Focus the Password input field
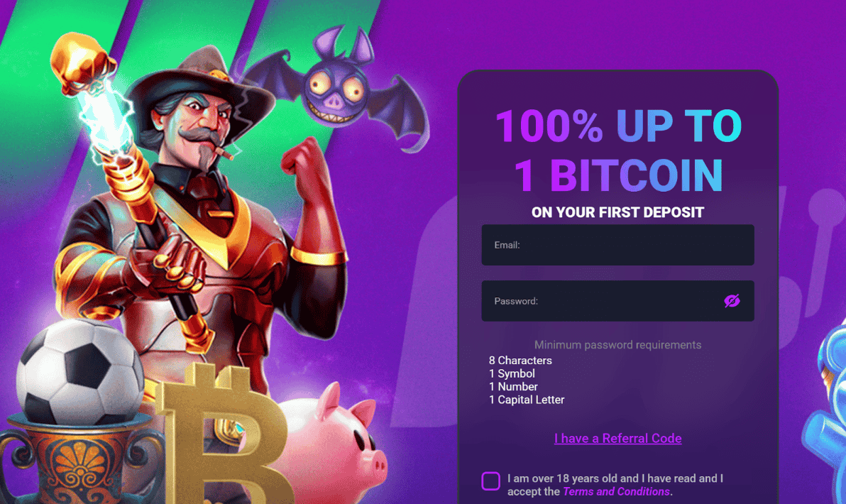This screenshot has height=504, width=846. [617, 301]
